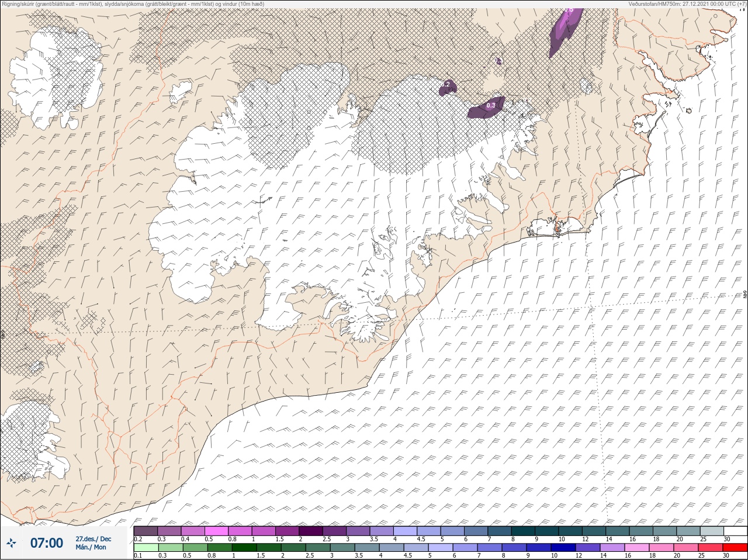
Task: Select dark green bottom legend swatch between 1 and 1.5
Action: (x=244, y=548)
